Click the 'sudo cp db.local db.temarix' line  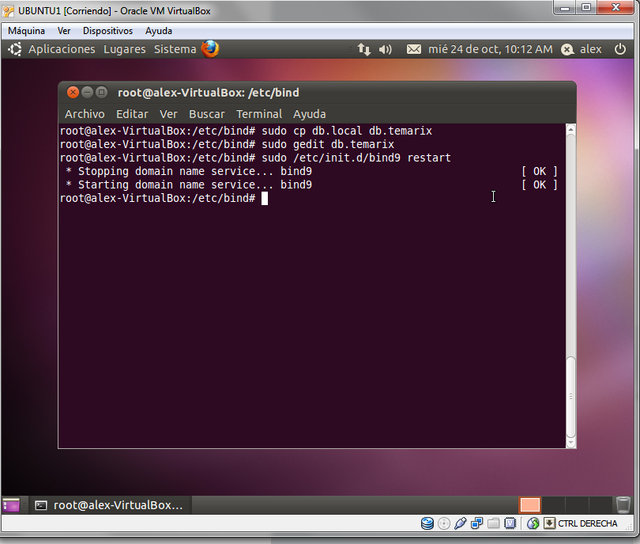pyautogui.click(x=347, y=131)
